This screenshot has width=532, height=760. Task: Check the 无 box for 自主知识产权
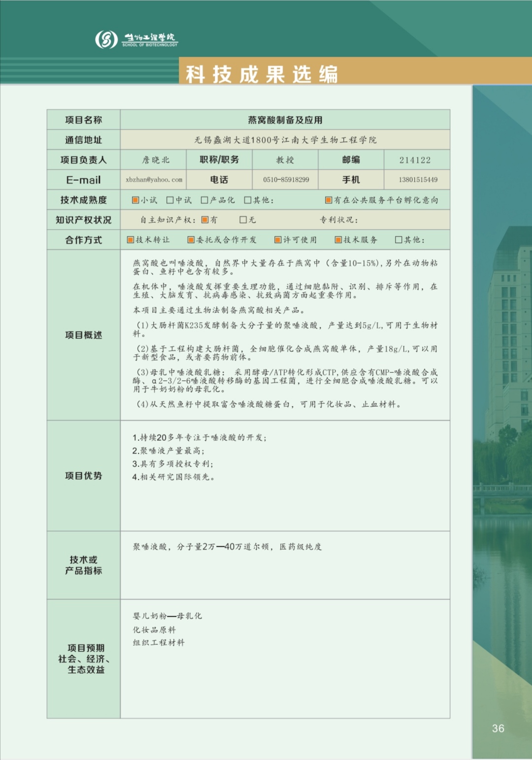[243, 220]
